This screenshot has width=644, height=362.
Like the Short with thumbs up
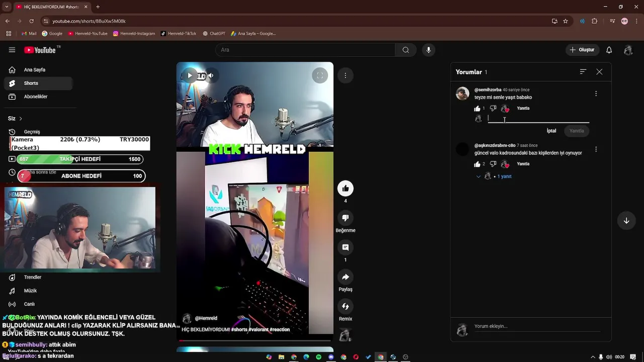pos(345,189)
